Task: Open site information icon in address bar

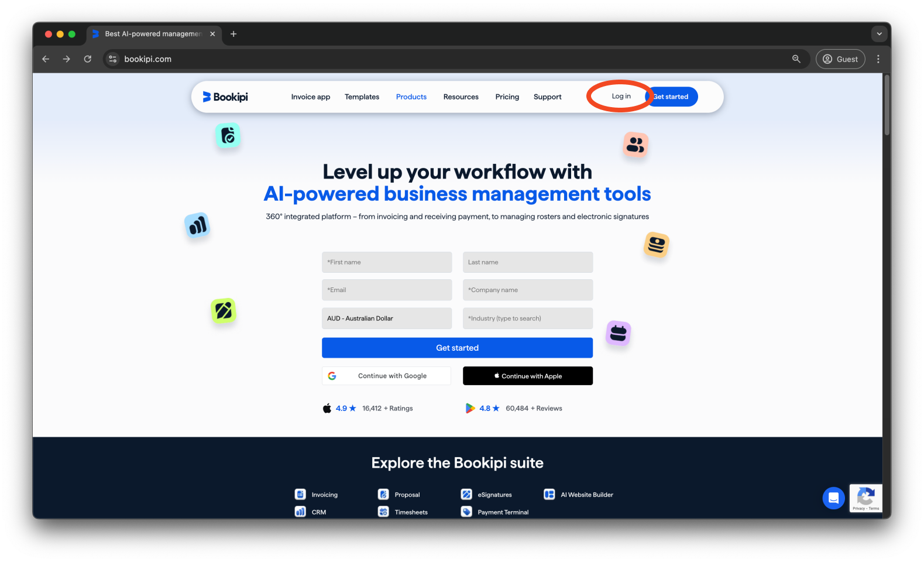Action: (x=113, y=59)
